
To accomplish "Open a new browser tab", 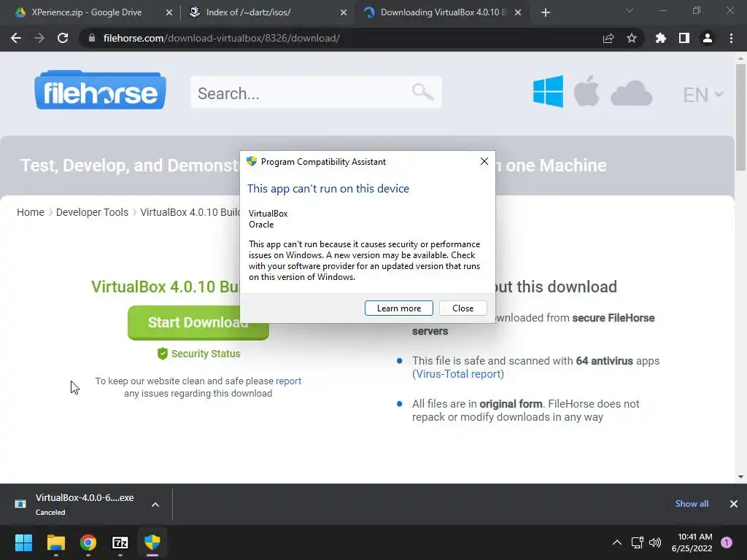I will click(546, 12).
